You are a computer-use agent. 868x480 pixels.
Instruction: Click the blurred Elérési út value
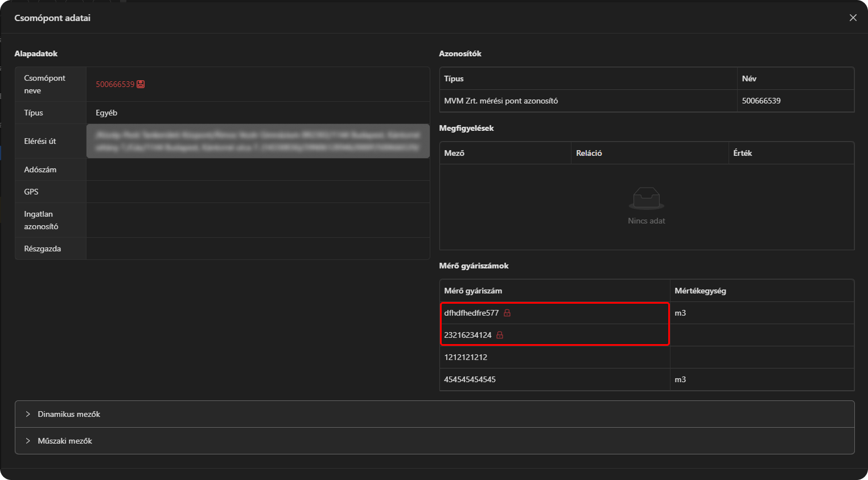[x=258, y=141]
